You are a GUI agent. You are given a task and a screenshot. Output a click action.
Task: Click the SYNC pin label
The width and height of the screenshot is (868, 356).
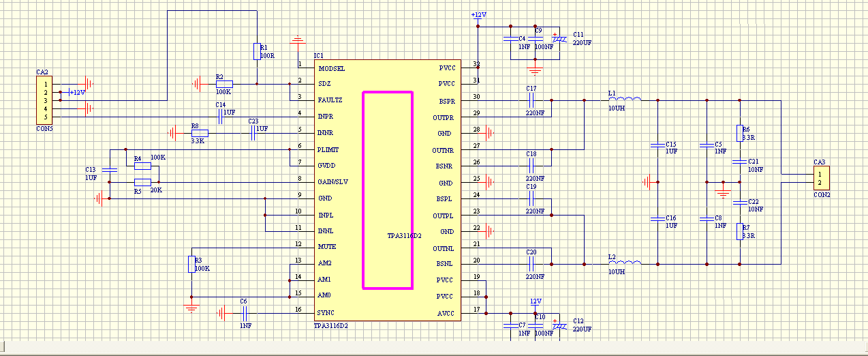(326, 312)
